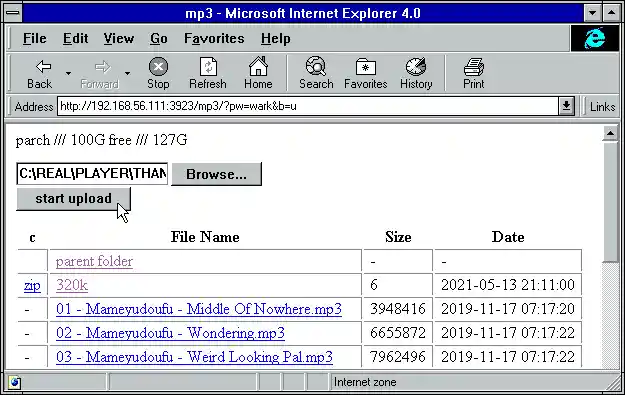Open the File menu
The image size is (625, 395).
tap(34, 39)
